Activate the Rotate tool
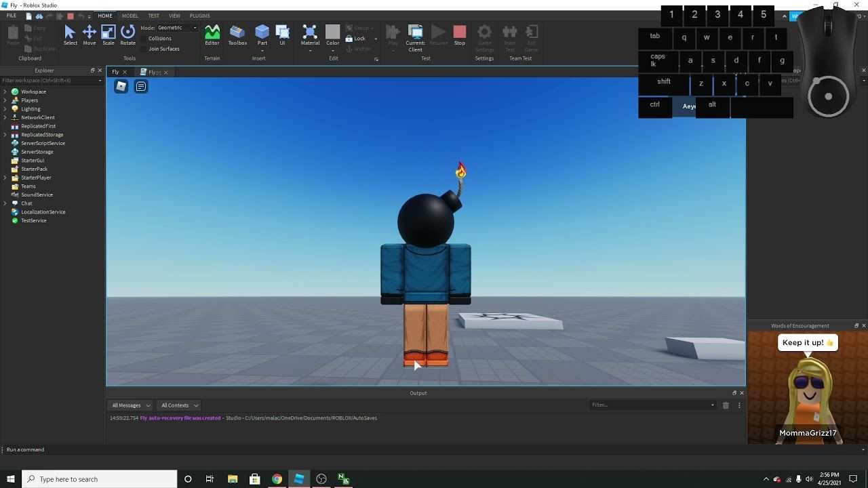868x488 pixels. [x=127, y=35]
